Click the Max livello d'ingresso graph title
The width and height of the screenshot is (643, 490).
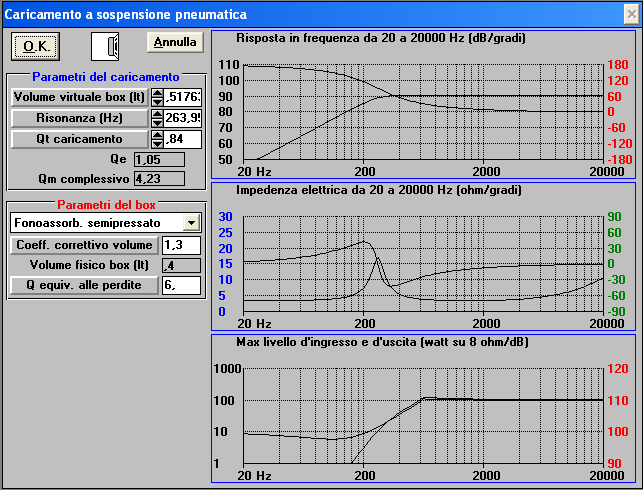(x=382, y=342)
